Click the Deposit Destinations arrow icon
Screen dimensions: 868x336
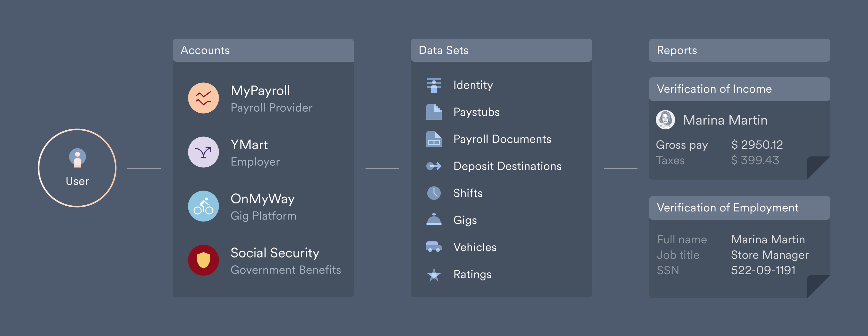(x=433, y=166)
